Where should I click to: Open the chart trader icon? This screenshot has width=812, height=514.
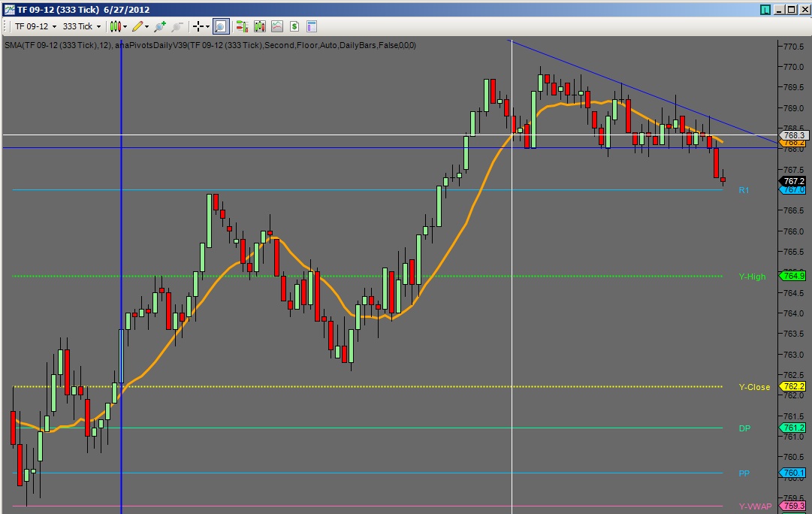(x=242, y=26)
